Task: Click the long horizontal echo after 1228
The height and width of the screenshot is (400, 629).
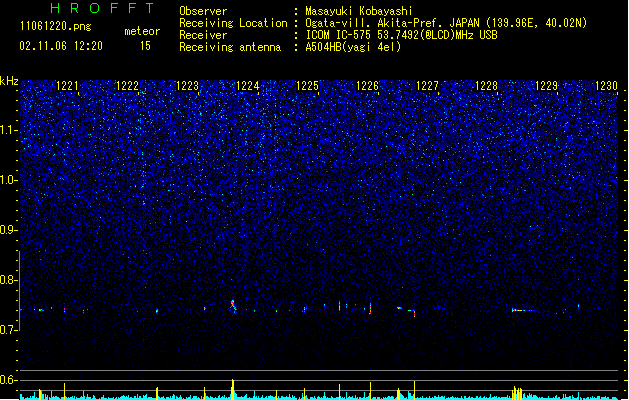Action: click(x=523, y=310)
